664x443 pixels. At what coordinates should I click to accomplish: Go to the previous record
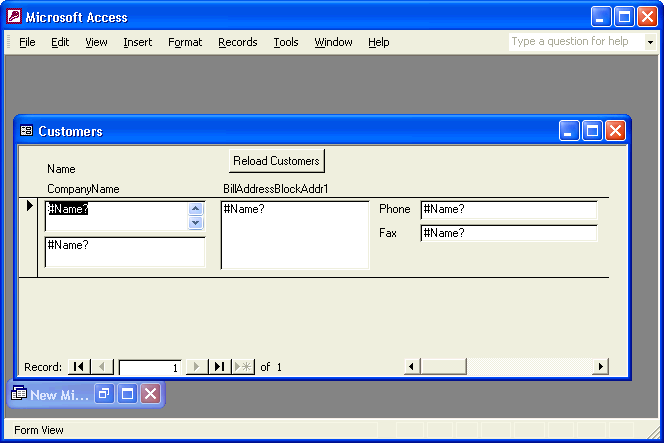[x=102, y=366]
